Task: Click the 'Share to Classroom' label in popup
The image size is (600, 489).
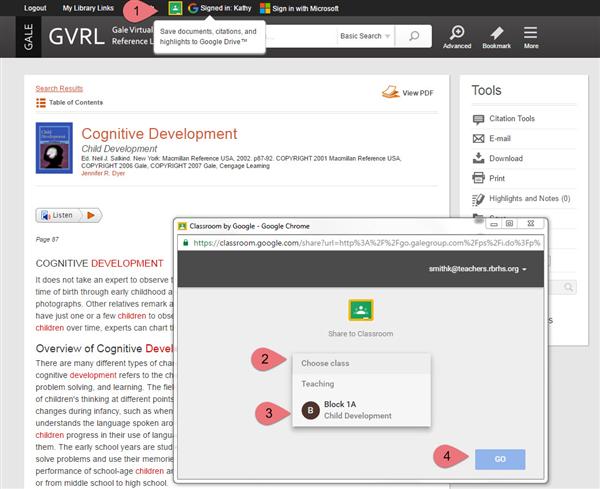Action: [360, 334]
